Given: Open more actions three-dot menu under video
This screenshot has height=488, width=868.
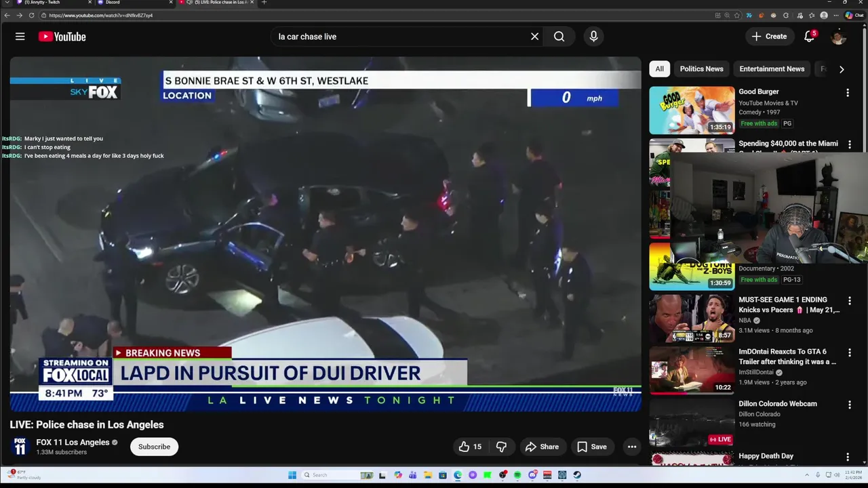Looking at the screenshot, I should [x=632, y=447].
